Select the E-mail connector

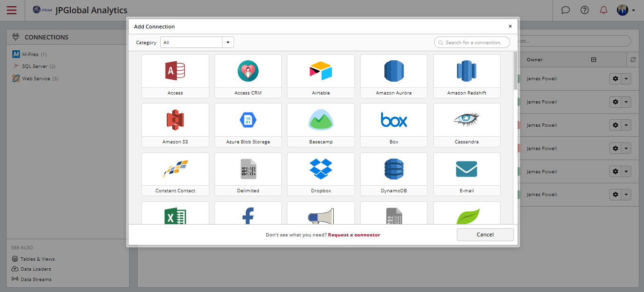(x=467, y=174)
